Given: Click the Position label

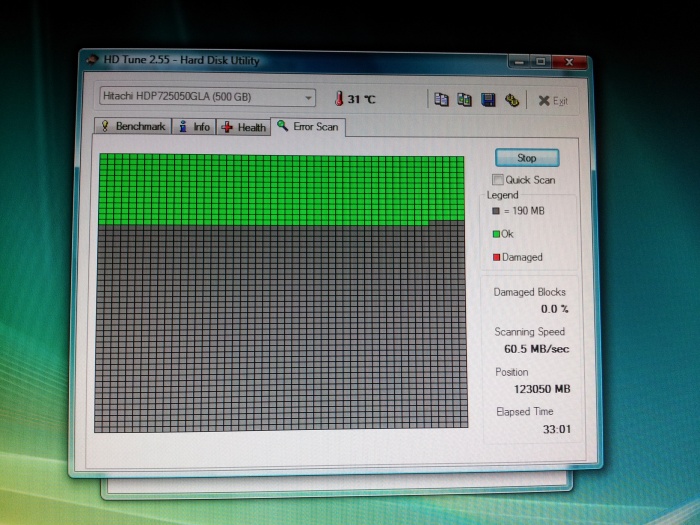Looking at the screenshot, I should tap(512, 372).
